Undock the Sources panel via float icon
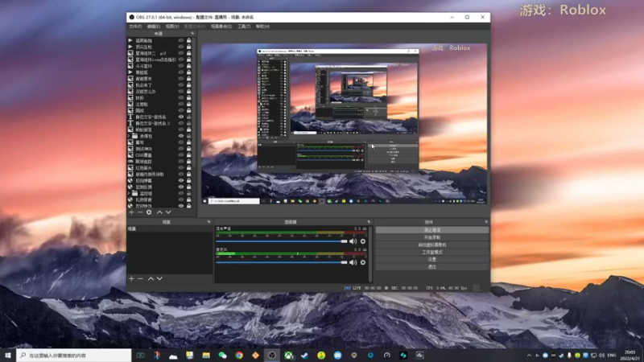 [x=192, y=34]
